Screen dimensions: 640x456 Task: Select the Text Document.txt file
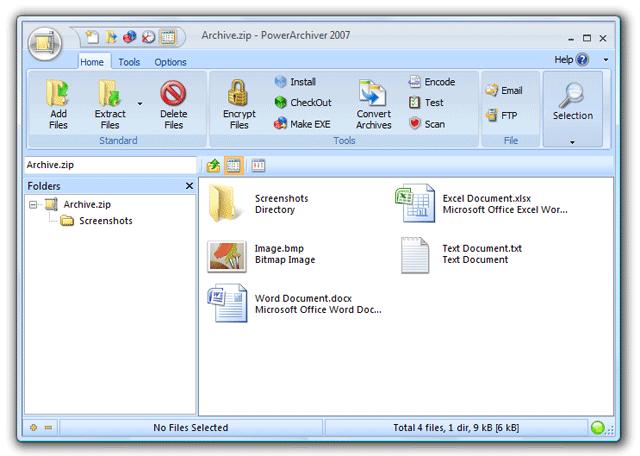(x=461, y=255)
